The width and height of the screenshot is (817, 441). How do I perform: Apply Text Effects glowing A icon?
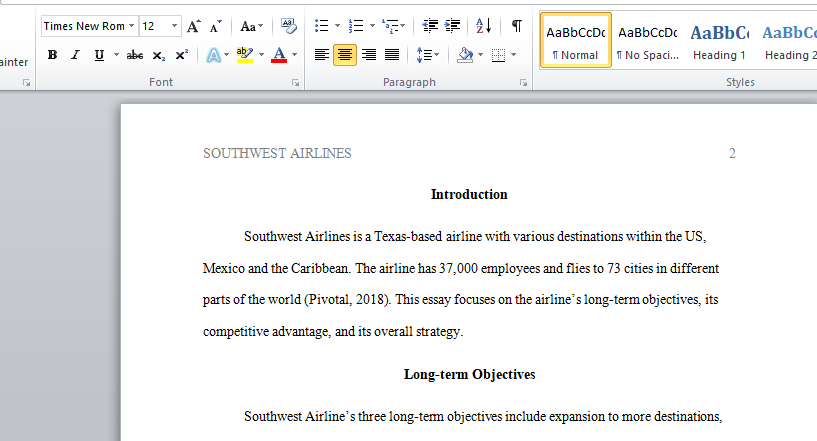(214, 55)
